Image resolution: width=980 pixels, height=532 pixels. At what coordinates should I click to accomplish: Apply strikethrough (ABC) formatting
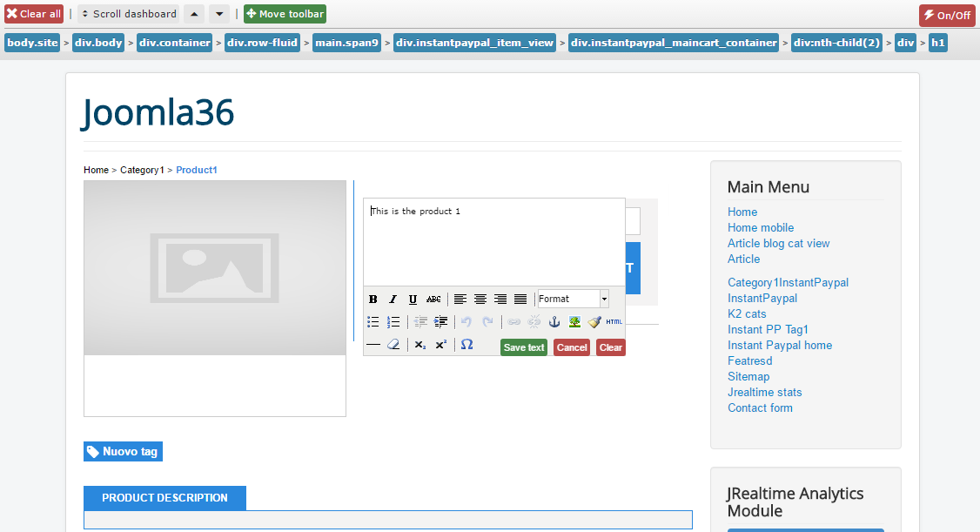(433, 300)
